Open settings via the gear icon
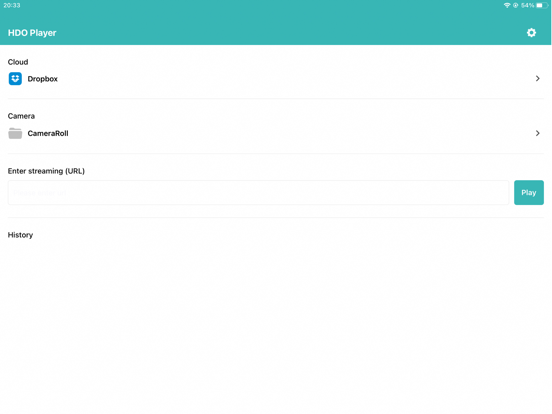Screen dimensions: 552x414 click(x=531, y=33)
